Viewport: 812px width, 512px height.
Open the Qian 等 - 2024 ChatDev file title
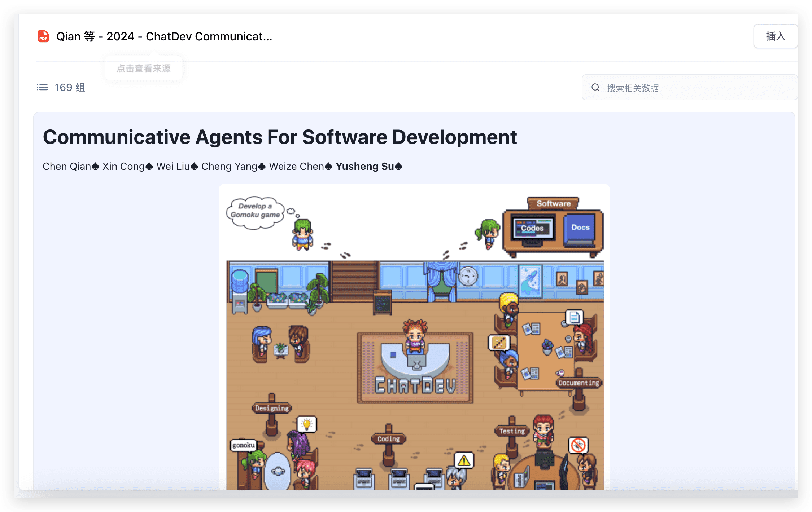164,36
